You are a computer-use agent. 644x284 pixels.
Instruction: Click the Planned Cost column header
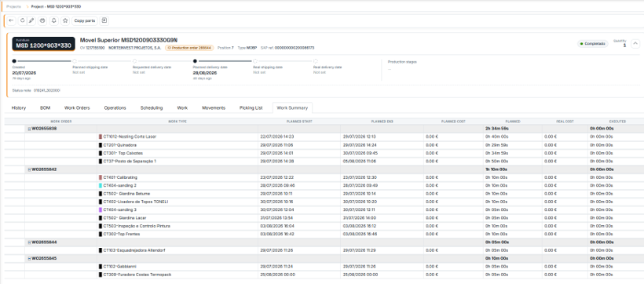(x=453, y=122)
